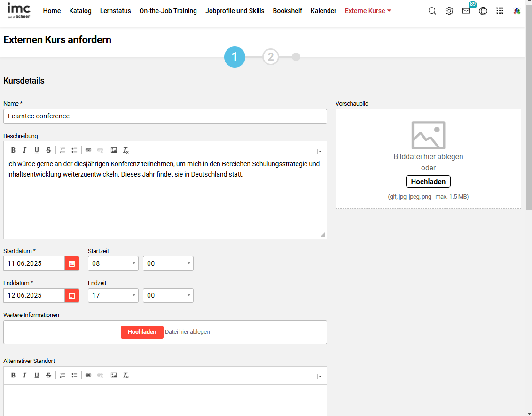This screenshot has width=532, height=416.
Task: Open the mail inbox with 89 badge
Action: pyautogui.click(x=466, y=11)
